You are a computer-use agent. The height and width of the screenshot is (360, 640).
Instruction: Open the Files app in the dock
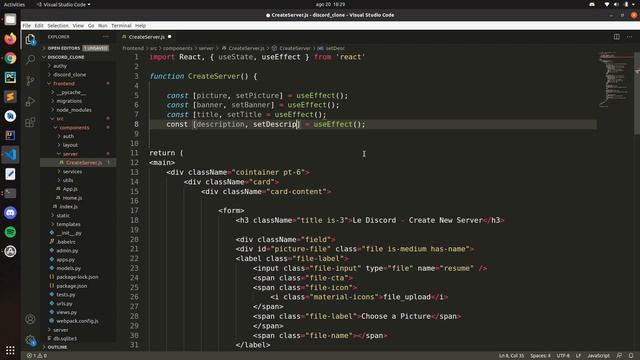tap(10, 19)
